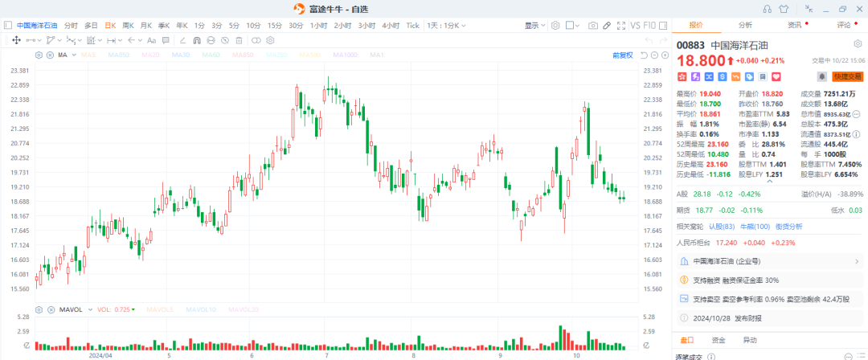Image resolution: width=868 pixels, height=360 pixels.
Task: Click the Hong Kong market flag icon
Action: tap(682, 76)
